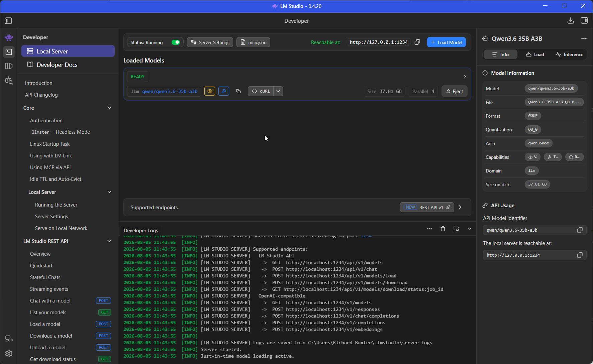Clear the Developer Logs with trash icon
The height and width of the screenshot is (364, 593).
[443, 229]
